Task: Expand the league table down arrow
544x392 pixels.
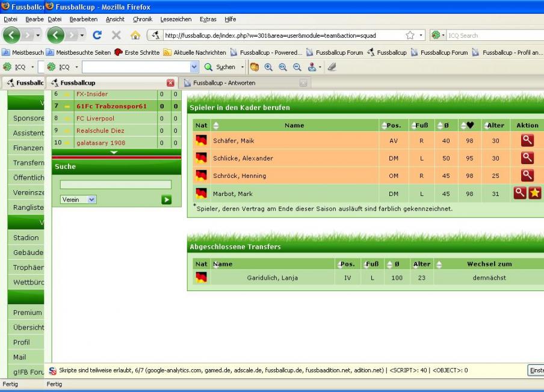Action: coord(114,152)
